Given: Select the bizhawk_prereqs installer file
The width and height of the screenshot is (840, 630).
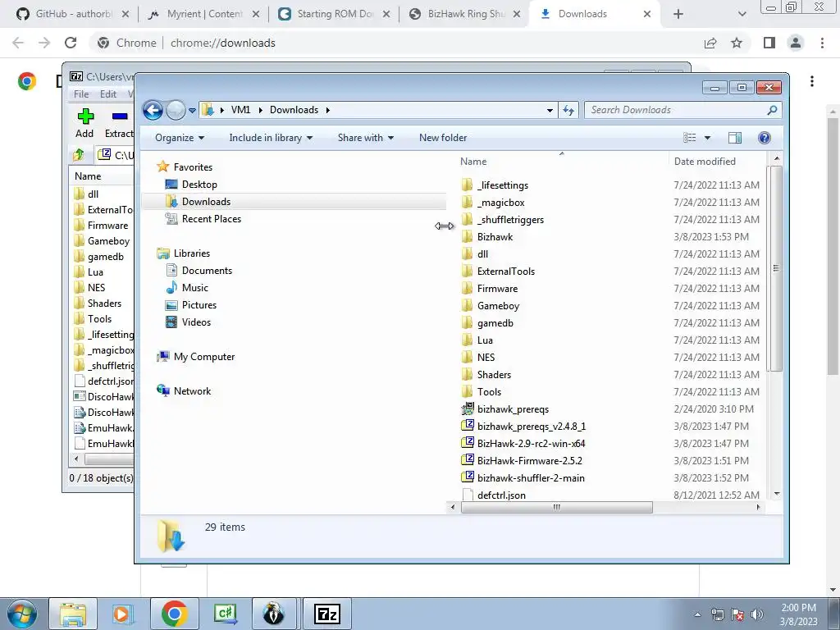Looking at the screenshot, I should pyautogui.click(x=513, y=409).
